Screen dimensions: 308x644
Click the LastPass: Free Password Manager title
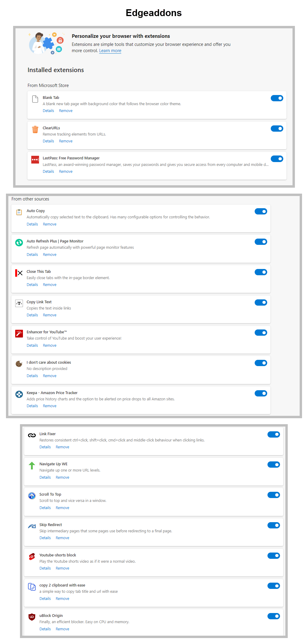71,158
